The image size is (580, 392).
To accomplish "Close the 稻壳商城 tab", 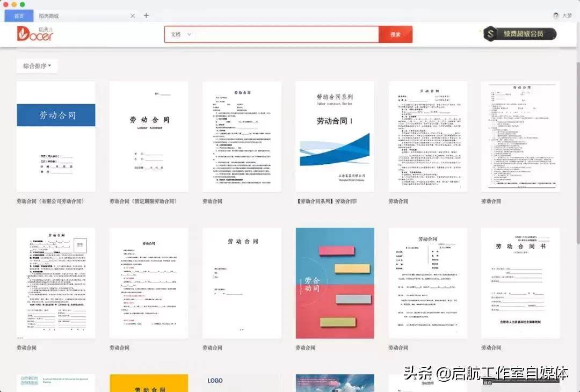I will click(132, 16).
